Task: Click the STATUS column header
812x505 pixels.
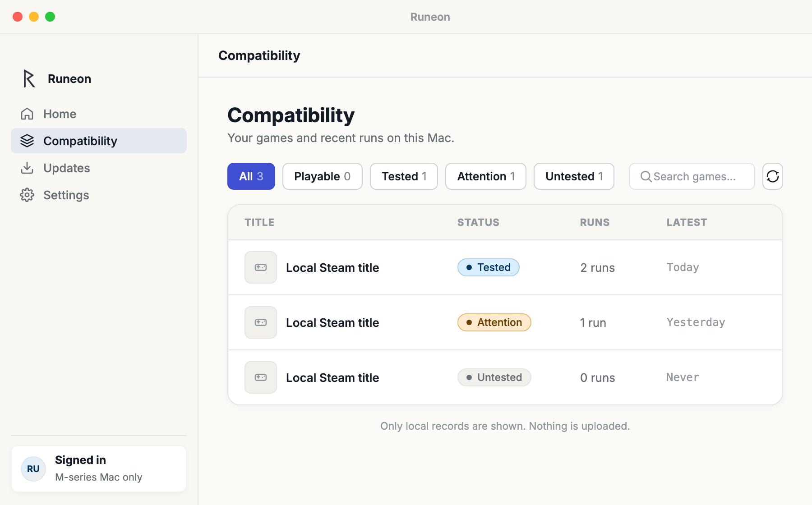Action: point(478,222)
